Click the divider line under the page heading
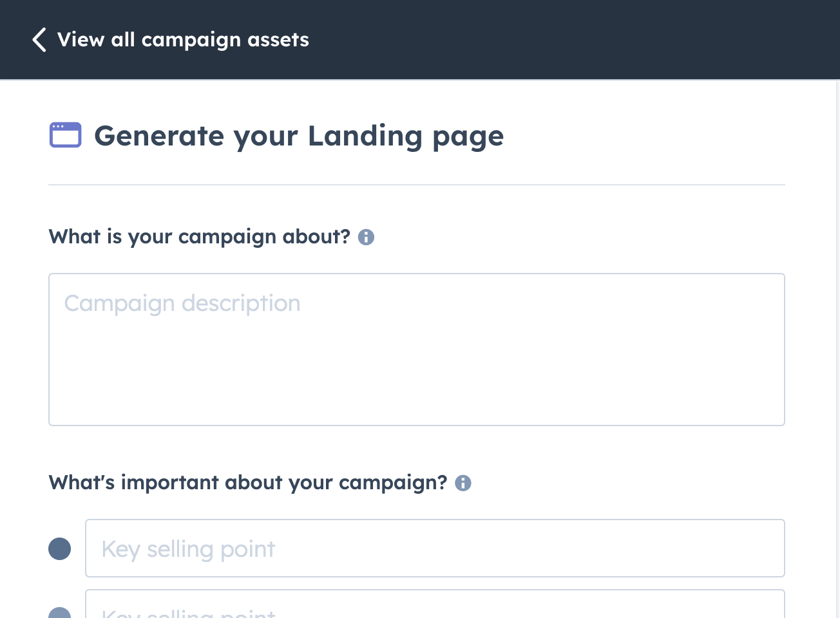This screenshot has width=840, height=618. tap(416, 185)
